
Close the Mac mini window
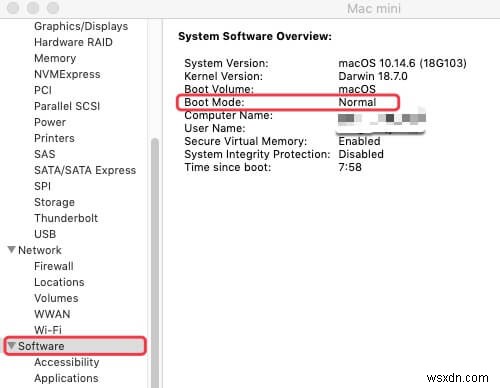click(x=13, y=8)
